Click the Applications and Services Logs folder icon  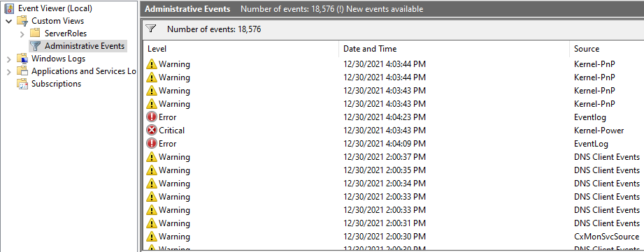[22, 71]
